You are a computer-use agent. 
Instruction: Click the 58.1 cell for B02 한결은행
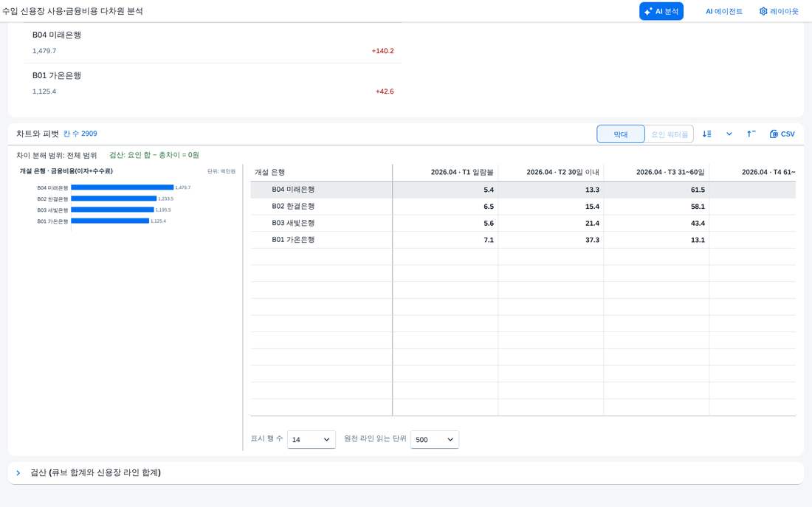656,206
